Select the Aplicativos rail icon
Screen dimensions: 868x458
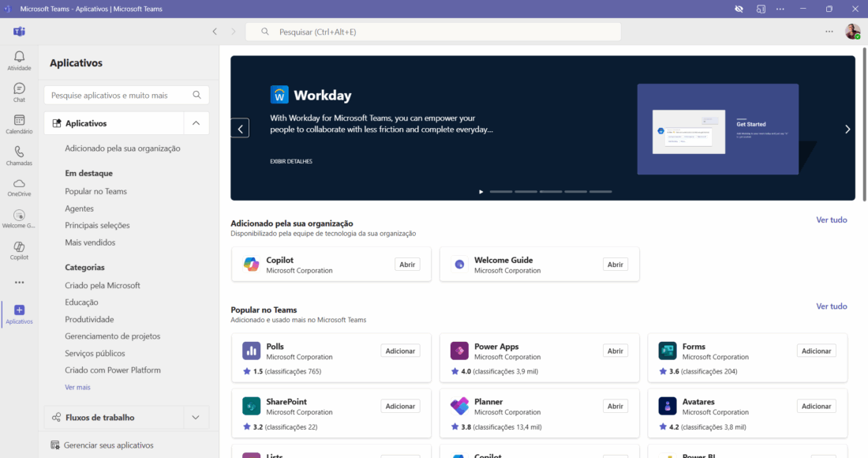point(20,310)
